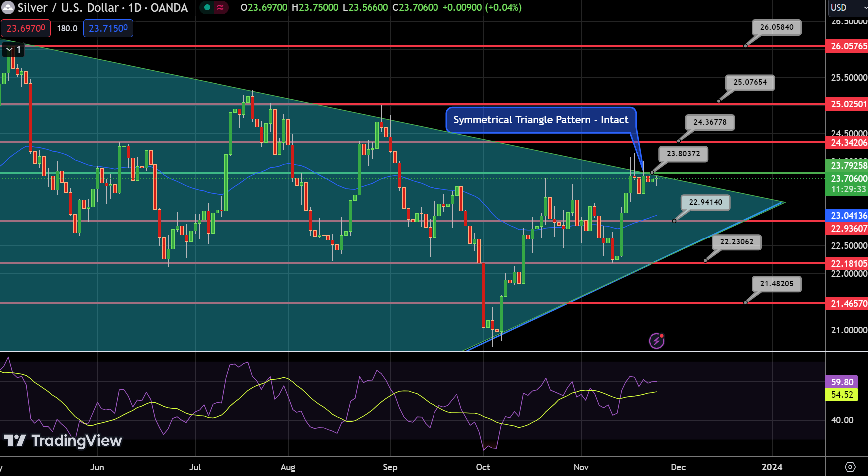Image resolution: width=868 pixels, height=476 pixels.
Task: Expand the indicator legend chevron labeled 1
Action: point(13,49)
